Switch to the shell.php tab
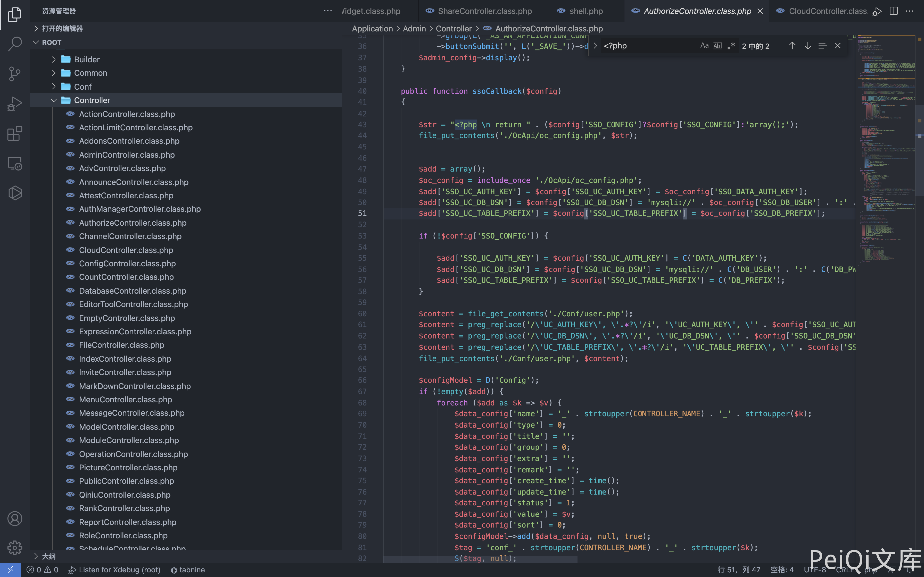The height and width of the screenshot is (577, 924). (586, 11)
